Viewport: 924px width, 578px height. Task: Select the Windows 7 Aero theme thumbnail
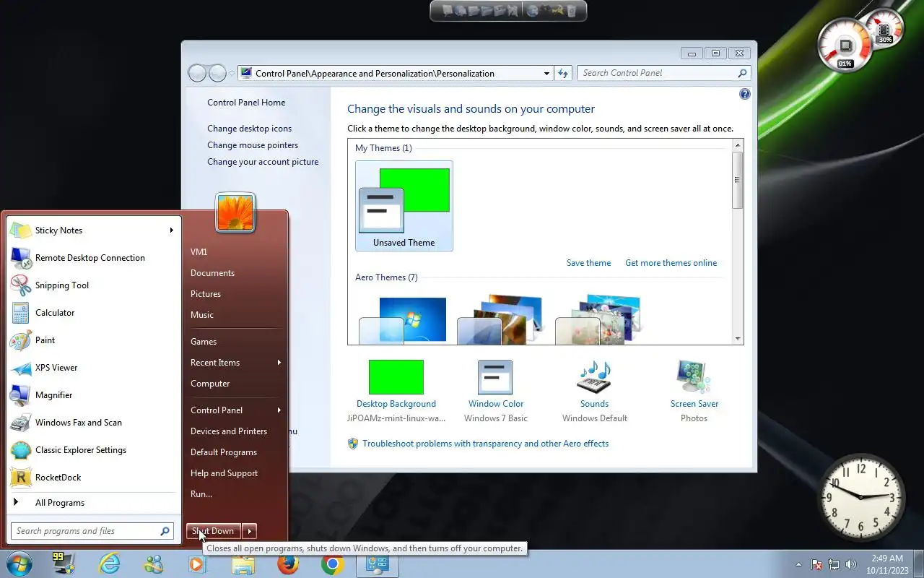point(403,319)
